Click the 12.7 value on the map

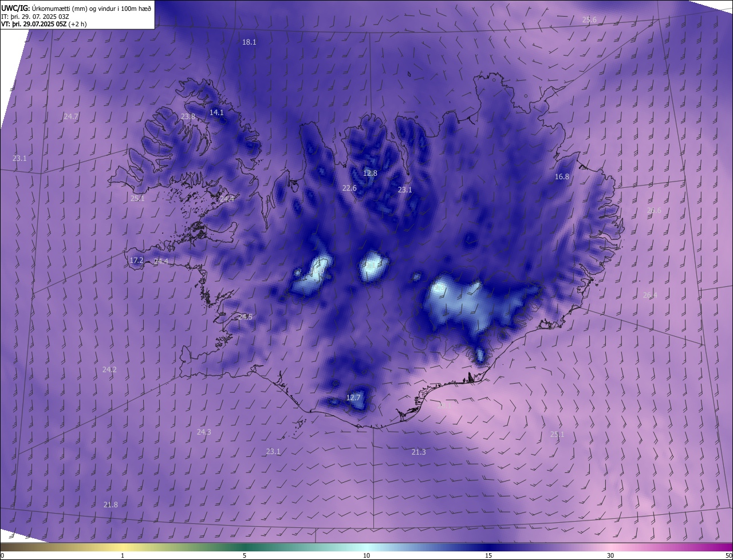click(x=353, y=398)
